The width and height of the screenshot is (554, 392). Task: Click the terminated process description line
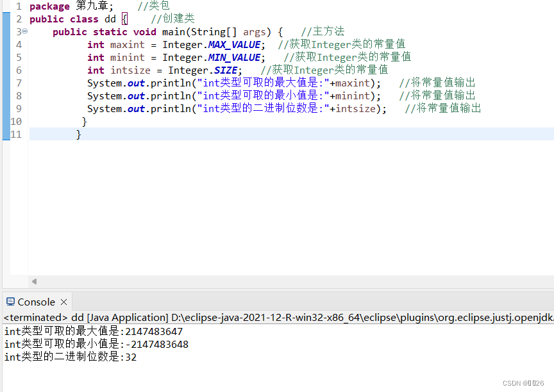click(x=278, y=318)
